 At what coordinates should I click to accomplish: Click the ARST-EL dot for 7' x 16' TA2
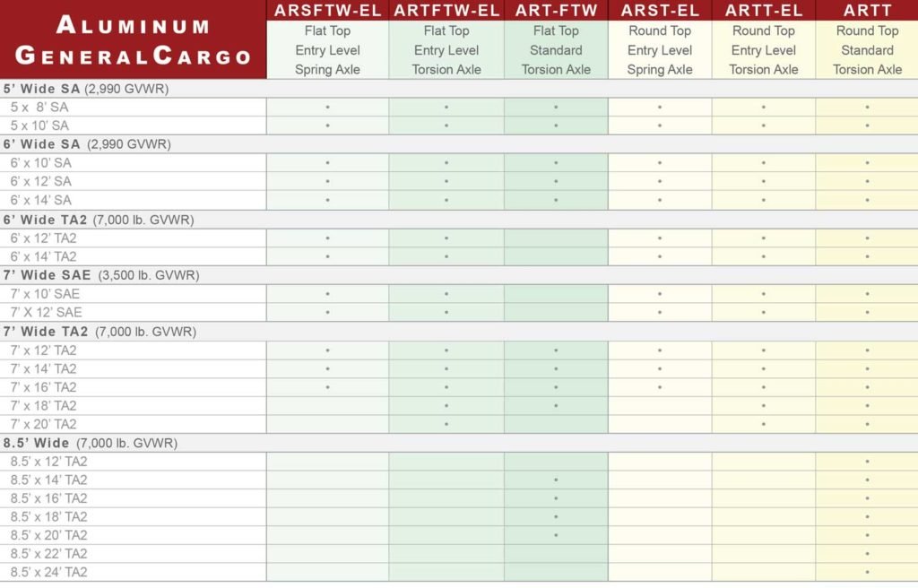[660, 387]
